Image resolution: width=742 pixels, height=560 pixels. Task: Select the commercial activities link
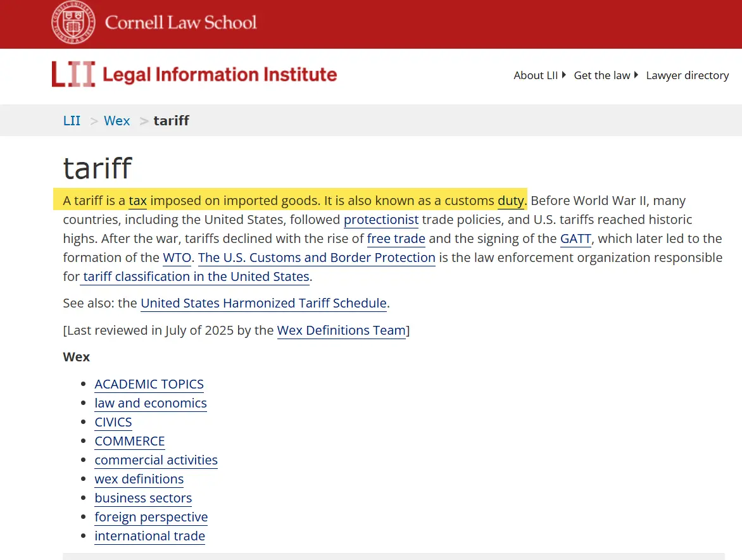(156, 460)
